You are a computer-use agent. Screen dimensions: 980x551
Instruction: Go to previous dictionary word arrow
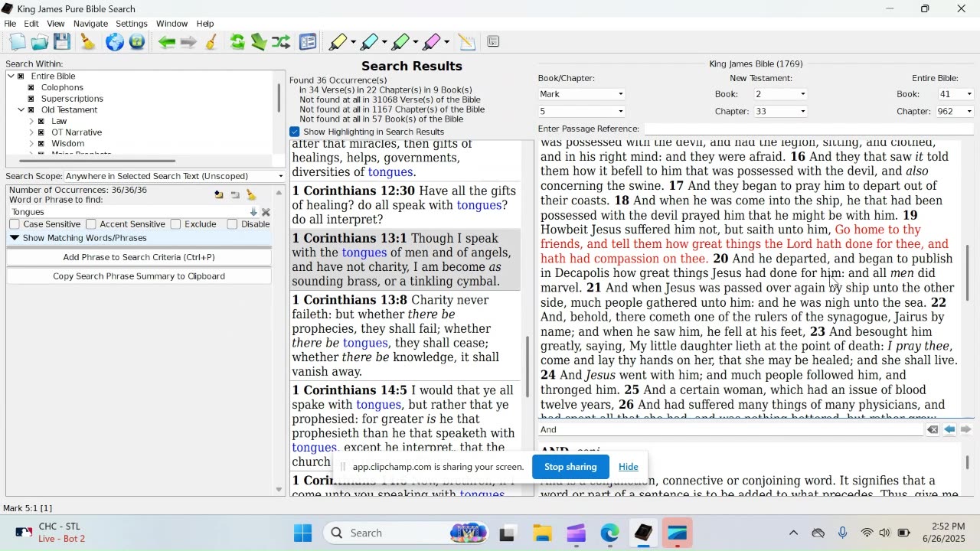(x=949, y=430)
